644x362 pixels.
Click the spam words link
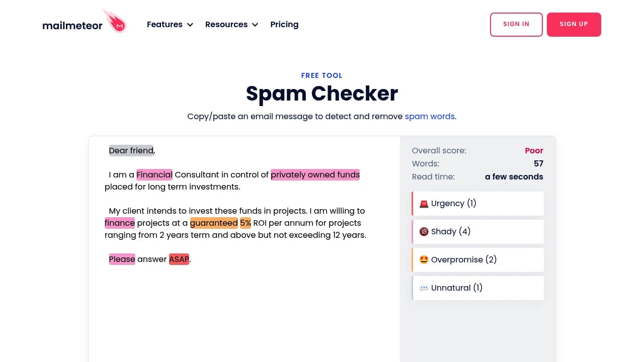(430, 116)
